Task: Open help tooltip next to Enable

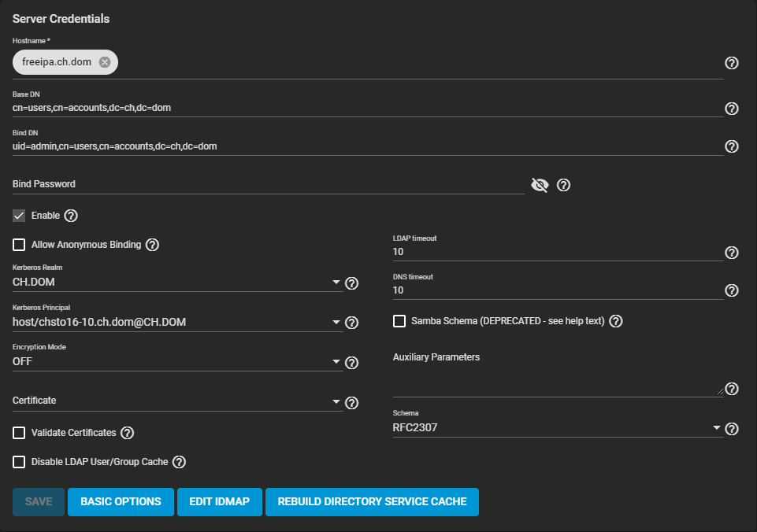Action: point(71,216)
